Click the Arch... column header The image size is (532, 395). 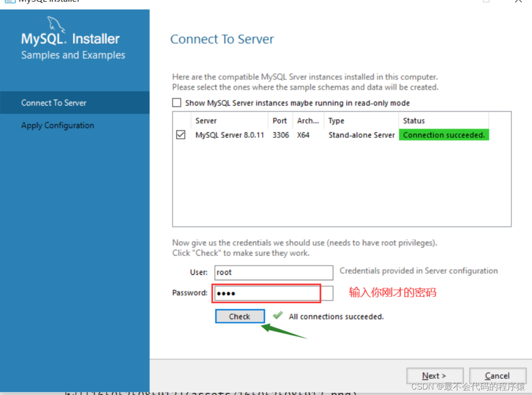tap(308, 121)
